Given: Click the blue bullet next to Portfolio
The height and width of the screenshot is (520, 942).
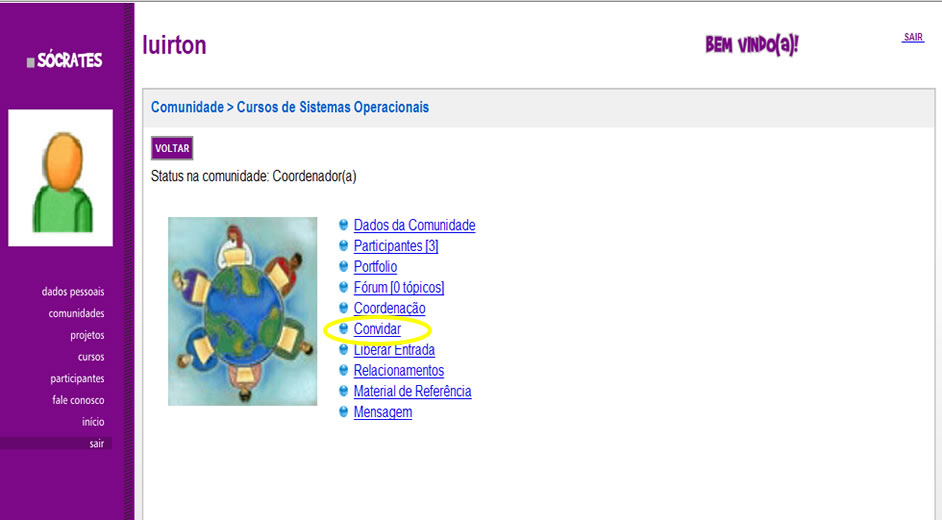Looking at the screenshot, I should pyautogui.click(x=344, y=267).
